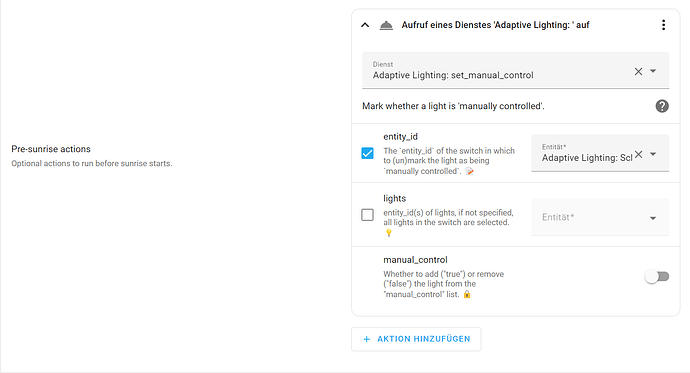Clear the Adaptive Lighting entity selection
The image size is (690, 373).
pos(639,154)
